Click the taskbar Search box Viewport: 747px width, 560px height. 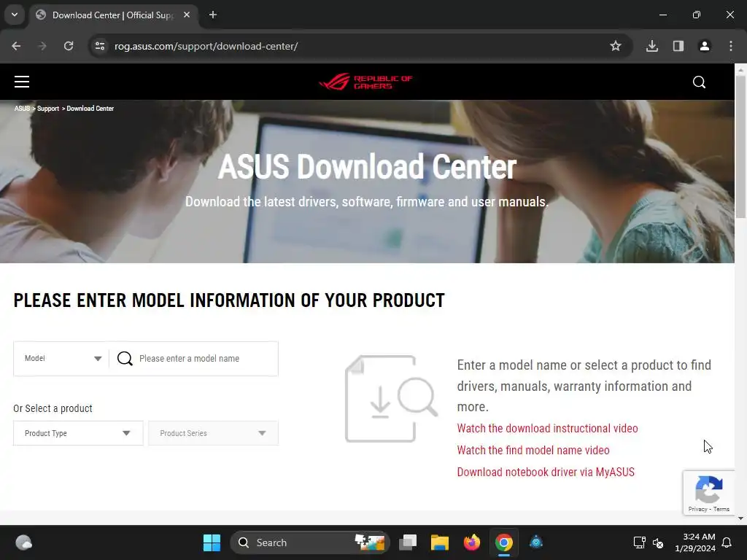tap(309, 542)
